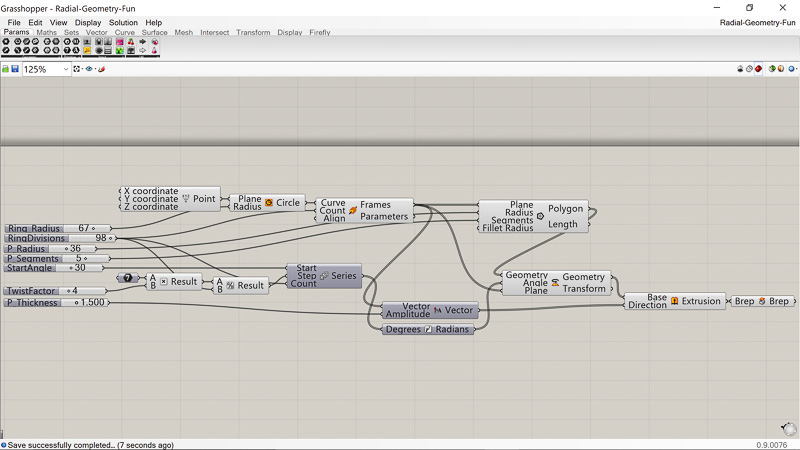This screenshot has width=800, height=450.
Task: Open the View menu
Action: pos(58,22)
